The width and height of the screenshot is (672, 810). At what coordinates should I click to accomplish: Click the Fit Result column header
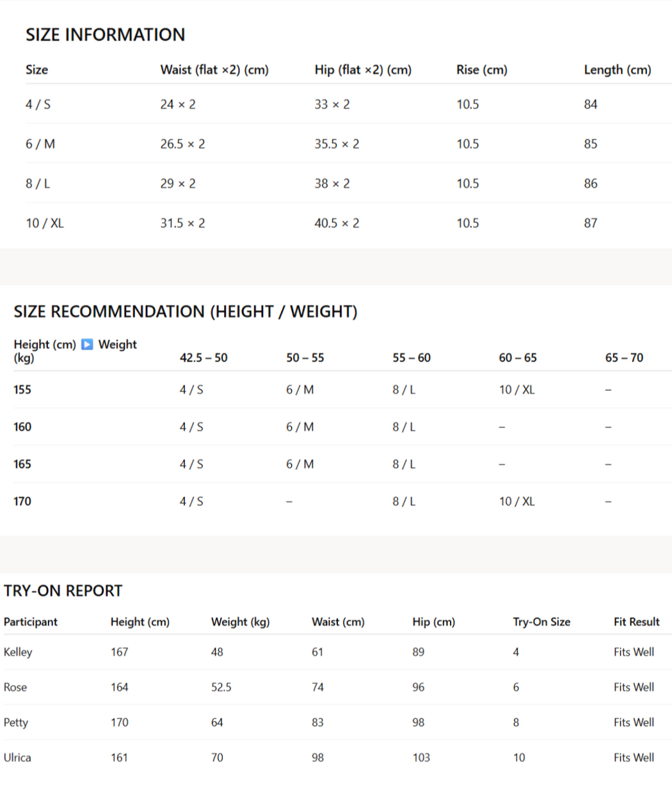pos(636,622)
